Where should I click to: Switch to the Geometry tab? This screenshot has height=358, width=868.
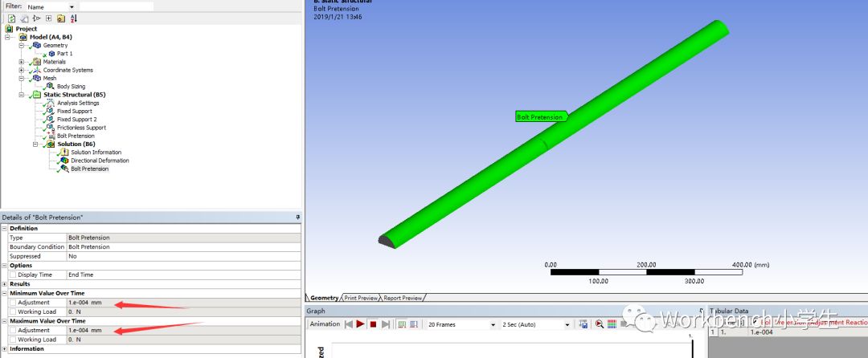coord(323,298)
